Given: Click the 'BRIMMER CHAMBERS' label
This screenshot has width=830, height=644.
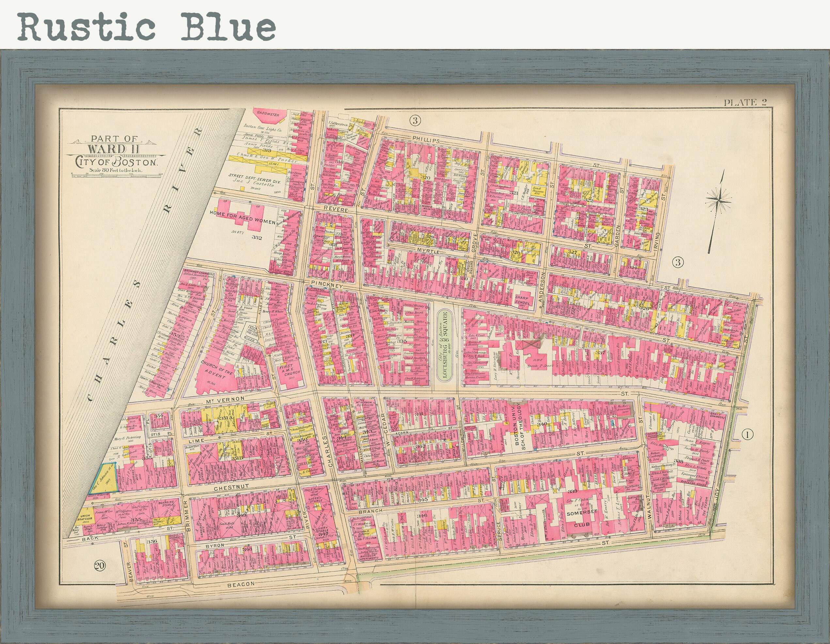Looking at the screenshot, I should coord(199,273).
